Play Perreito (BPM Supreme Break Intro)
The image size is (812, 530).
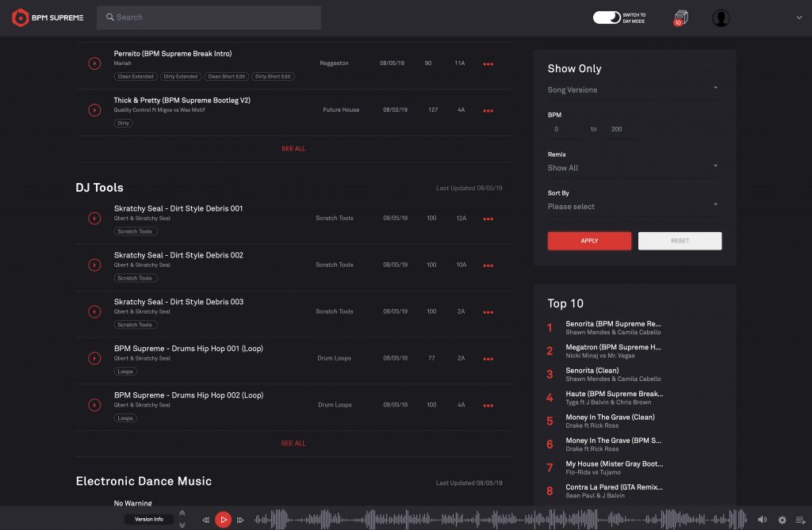[x=94, y=63]
